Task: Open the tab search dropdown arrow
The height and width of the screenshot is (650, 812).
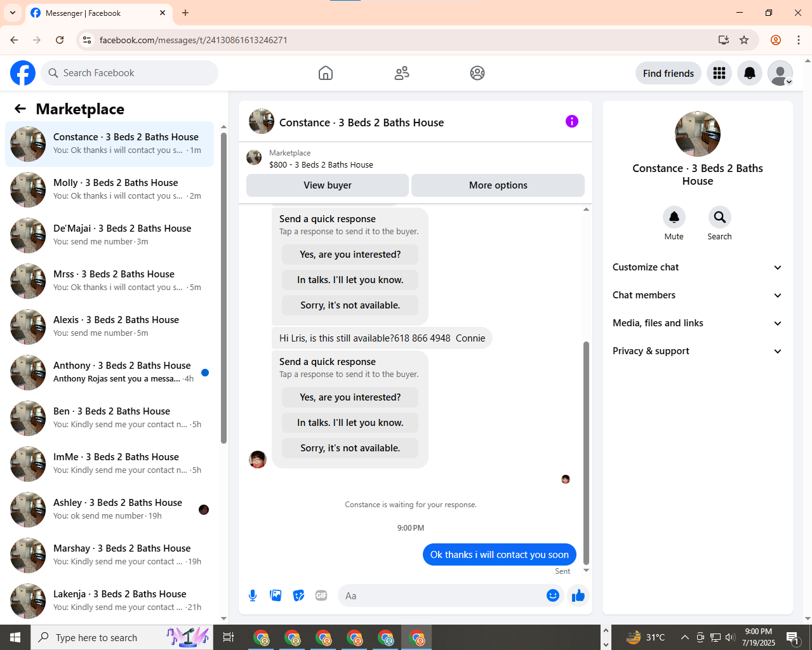Action: pos(13,13)
